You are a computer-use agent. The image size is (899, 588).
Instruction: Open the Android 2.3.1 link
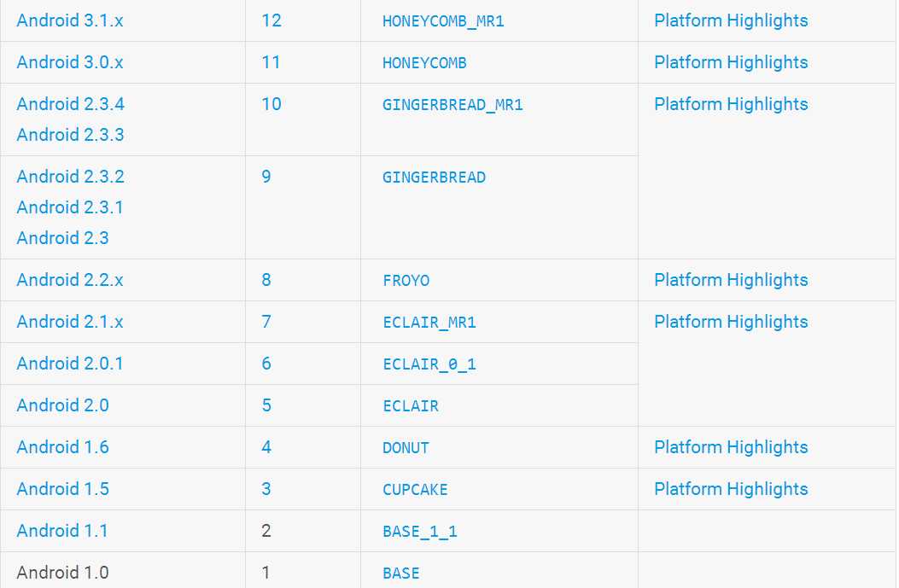70,207
